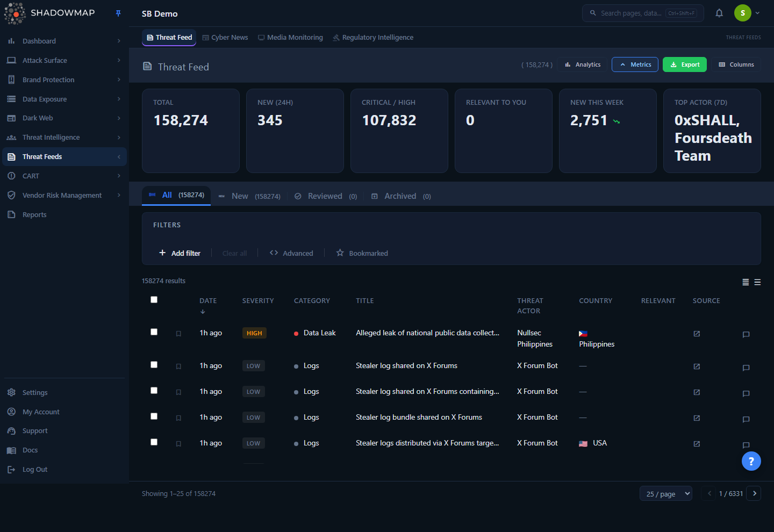Screen dimensions: 774x532
Task: Collapse the Threat Feeds sidebar section
Action: [x=64, y=157]
